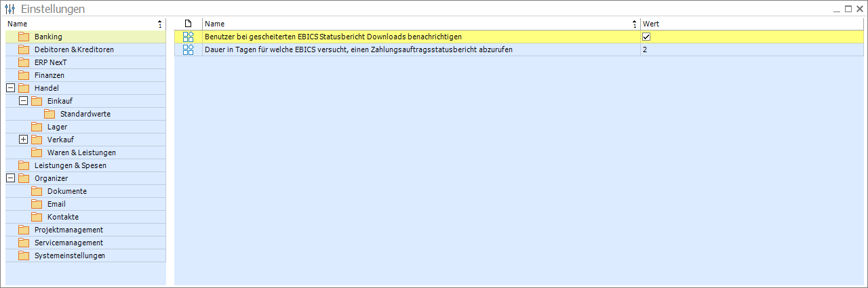Click the Organizer folder icon
Viewport: 868px width, 288px height.
coord(24,178)
